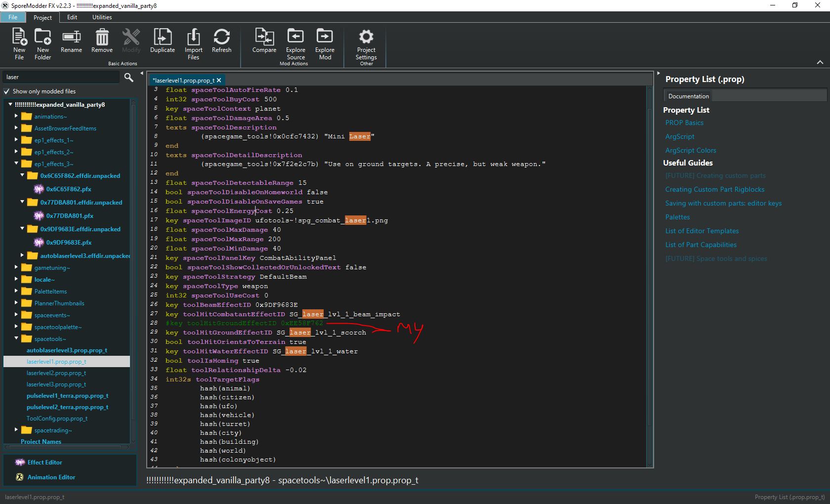Click the Modify tools icon
Viewport: 830px width, 504px height.
(x=131, y=37)
